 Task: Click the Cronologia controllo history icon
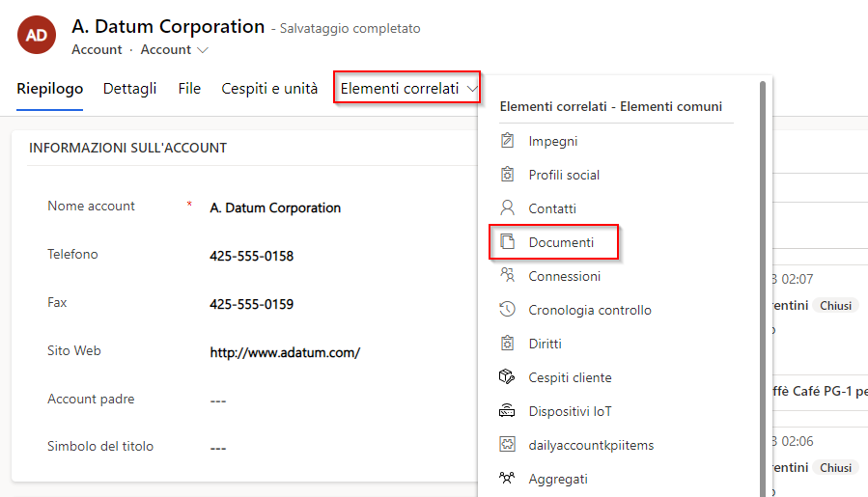(507, 310)
